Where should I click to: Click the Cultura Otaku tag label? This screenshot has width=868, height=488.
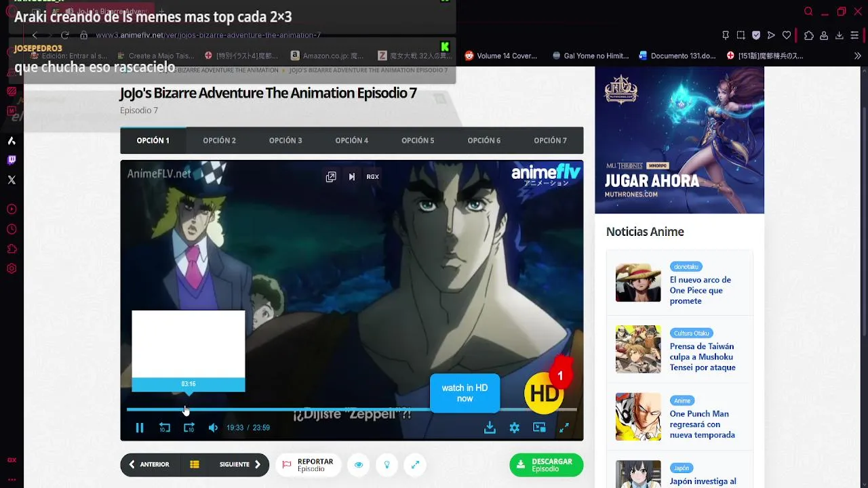click(x=692, y=333)
